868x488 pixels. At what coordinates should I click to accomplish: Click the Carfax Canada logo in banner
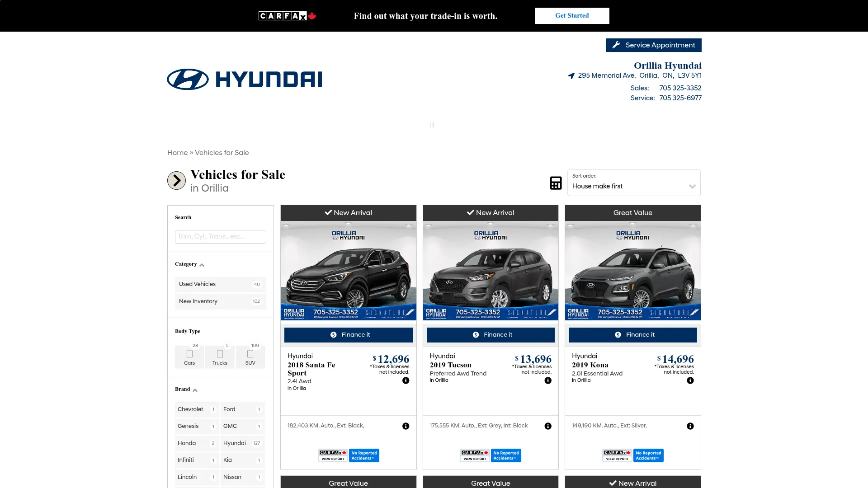287,16
